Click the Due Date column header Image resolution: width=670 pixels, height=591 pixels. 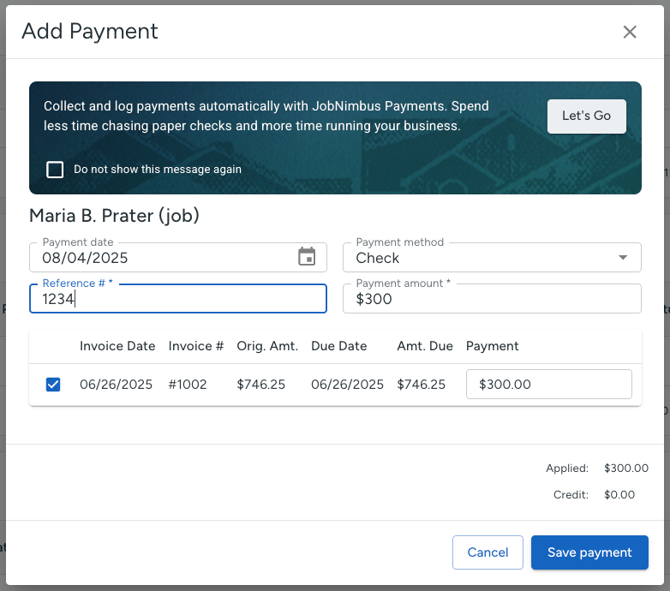[x=339, y=346]
